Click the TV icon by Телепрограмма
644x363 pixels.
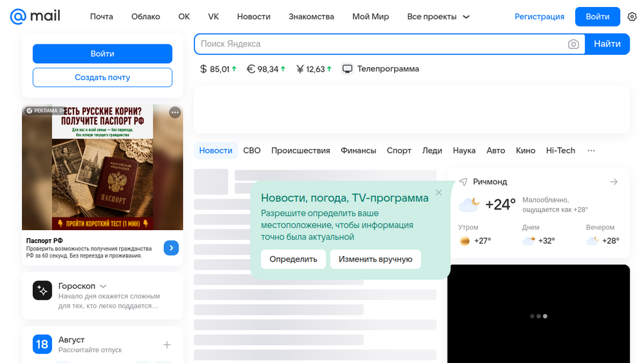pyautogui.click(x=348, y=69)
